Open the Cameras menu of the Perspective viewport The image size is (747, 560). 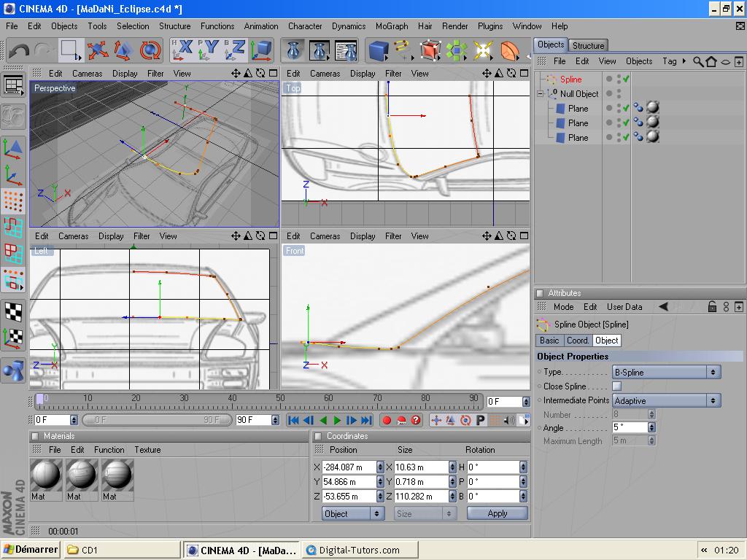tap(88, 74)
